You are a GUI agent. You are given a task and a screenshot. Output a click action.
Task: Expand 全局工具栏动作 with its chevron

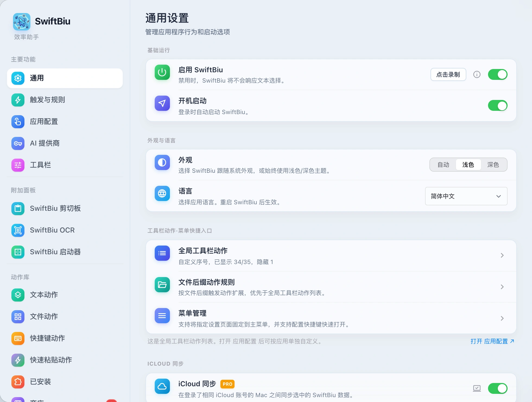click(502, 255)
